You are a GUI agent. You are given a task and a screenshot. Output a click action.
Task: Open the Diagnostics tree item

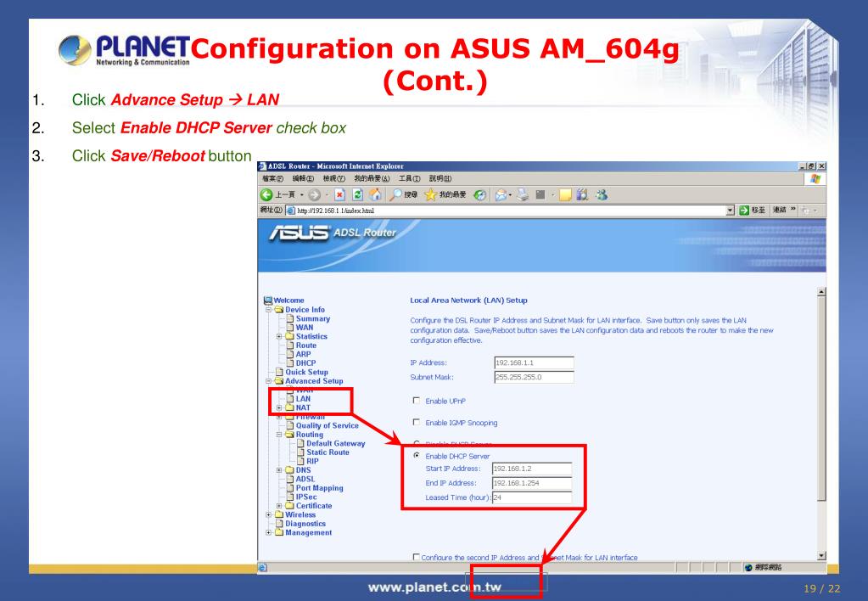click(x=305, y=524)
